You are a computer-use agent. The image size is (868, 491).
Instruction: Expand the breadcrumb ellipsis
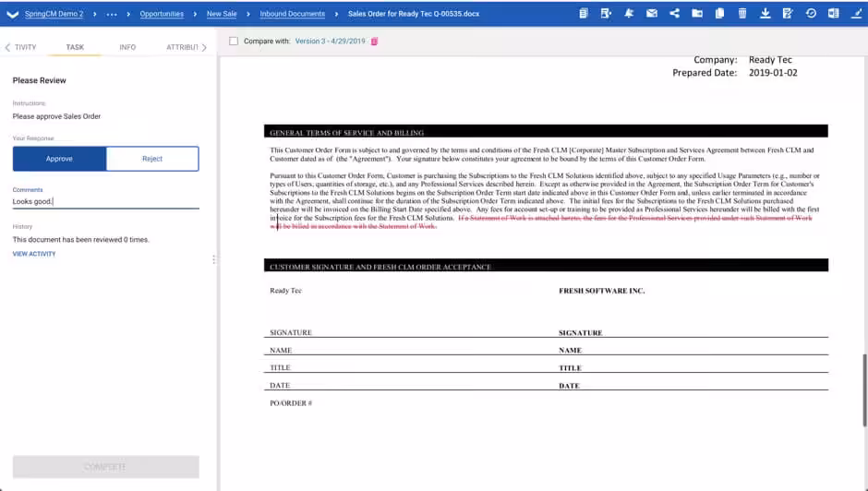[112, 14]
